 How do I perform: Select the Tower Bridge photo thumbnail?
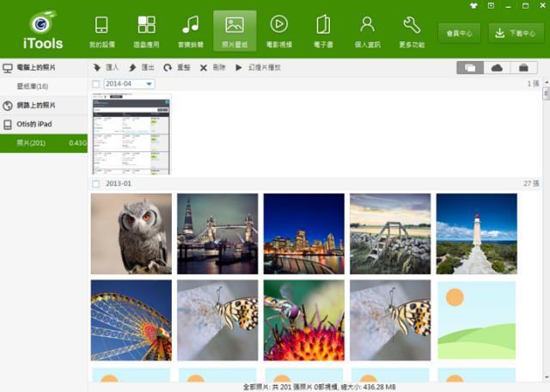[217, 234]
